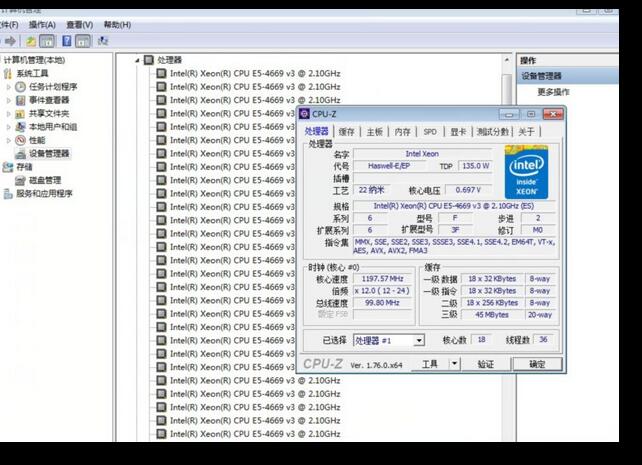
Task: Click the 22 纳米 technology value
Action: 371,190
